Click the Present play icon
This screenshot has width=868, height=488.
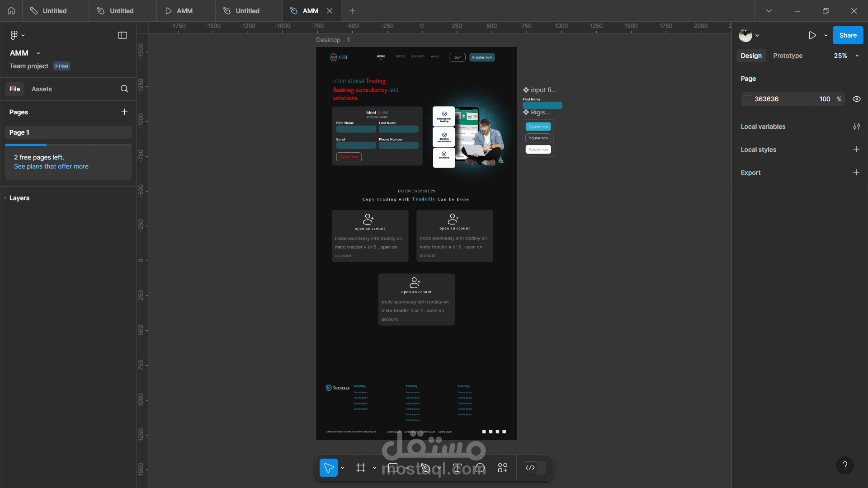point(812,35)
